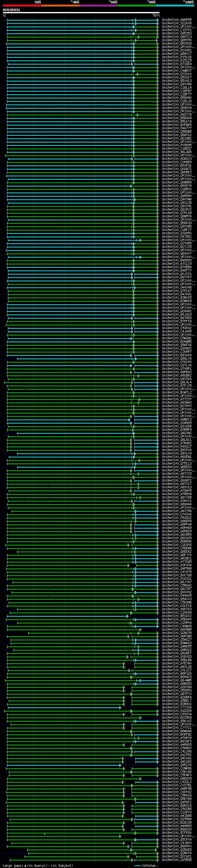The image size is (197, 868).
Task: Select hit label UniRef100_O15588
Action: 177,860
